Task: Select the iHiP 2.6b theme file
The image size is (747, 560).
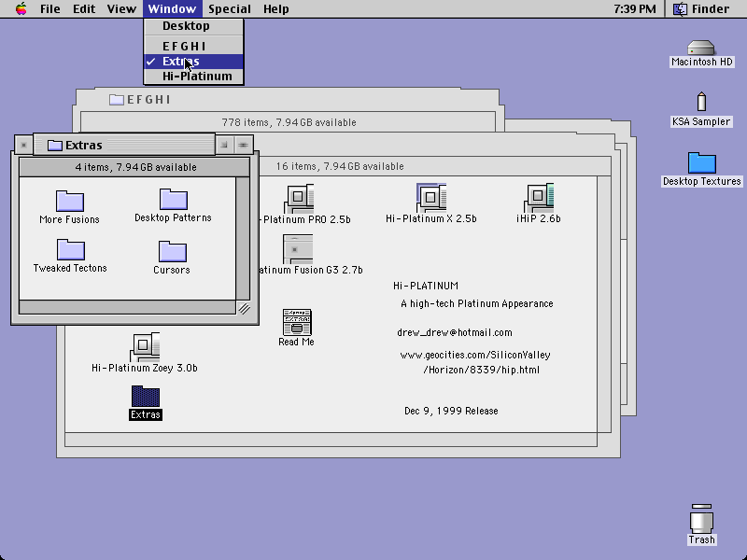Action: coord(539,198)
